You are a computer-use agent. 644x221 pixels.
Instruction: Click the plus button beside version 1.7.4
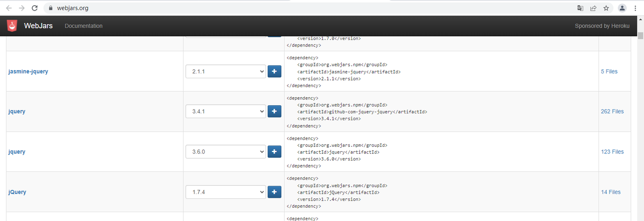point(274,192)
